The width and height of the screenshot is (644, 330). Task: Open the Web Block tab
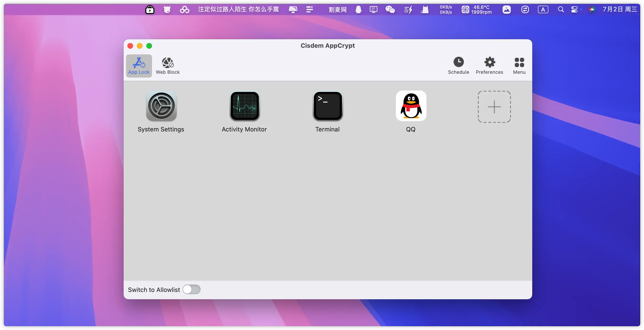167,66
